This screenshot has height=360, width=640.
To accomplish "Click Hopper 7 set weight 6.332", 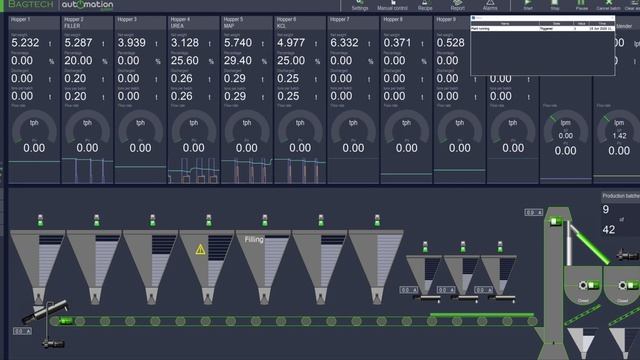I will click(x=344, y=43).
